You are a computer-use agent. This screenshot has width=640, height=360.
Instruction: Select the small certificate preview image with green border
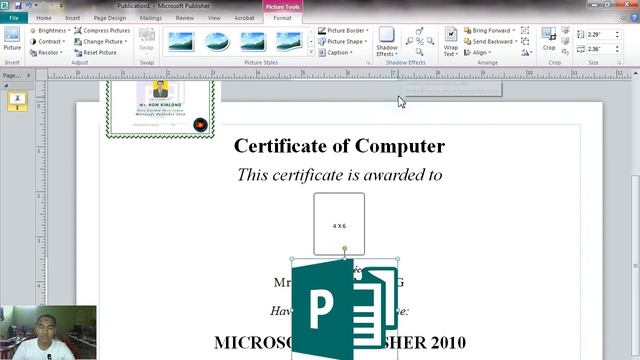pyautogui.click(x=160, y=109)
